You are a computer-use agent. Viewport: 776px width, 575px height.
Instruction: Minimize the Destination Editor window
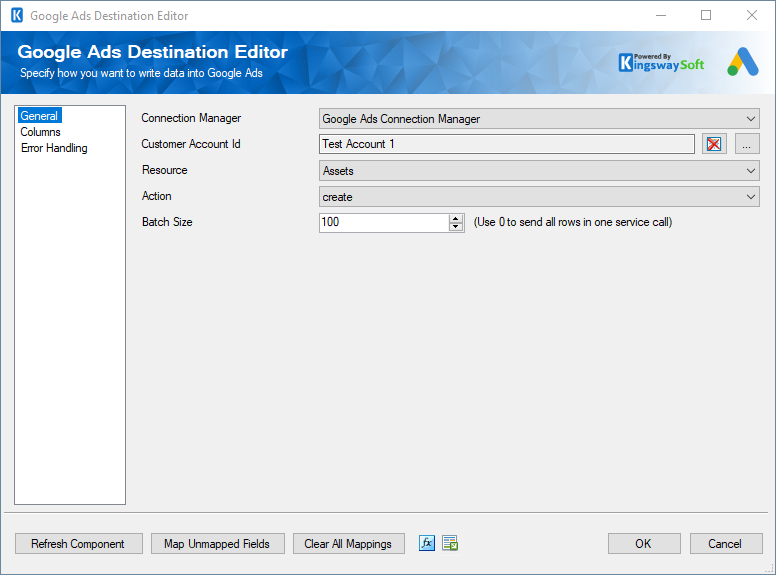661,15
